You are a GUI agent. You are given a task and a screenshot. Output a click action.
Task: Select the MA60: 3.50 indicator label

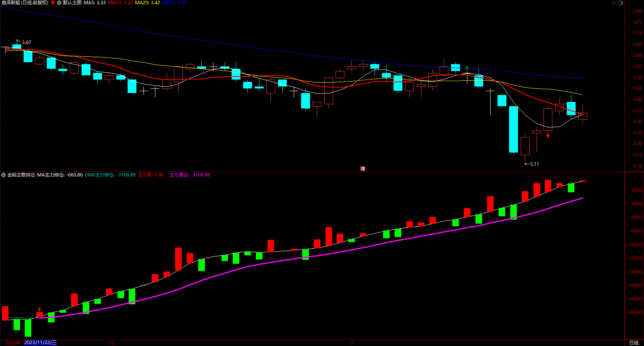pos(174,3)
